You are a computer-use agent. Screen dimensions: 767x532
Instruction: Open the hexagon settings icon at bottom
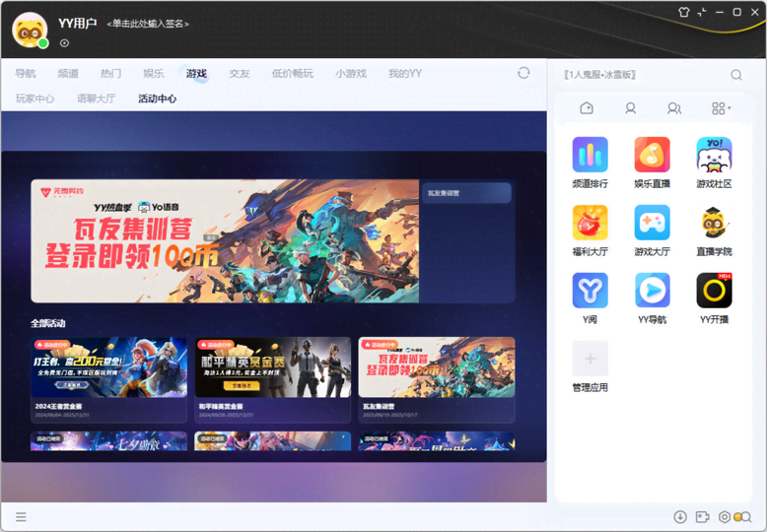click(724, 517)
